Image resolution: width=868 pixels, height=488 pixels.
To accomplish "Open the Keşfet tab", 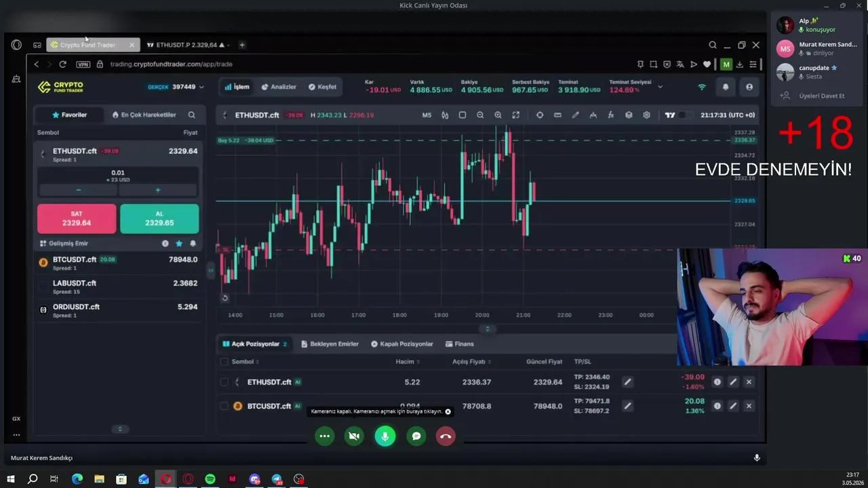I will click(322, 87).
